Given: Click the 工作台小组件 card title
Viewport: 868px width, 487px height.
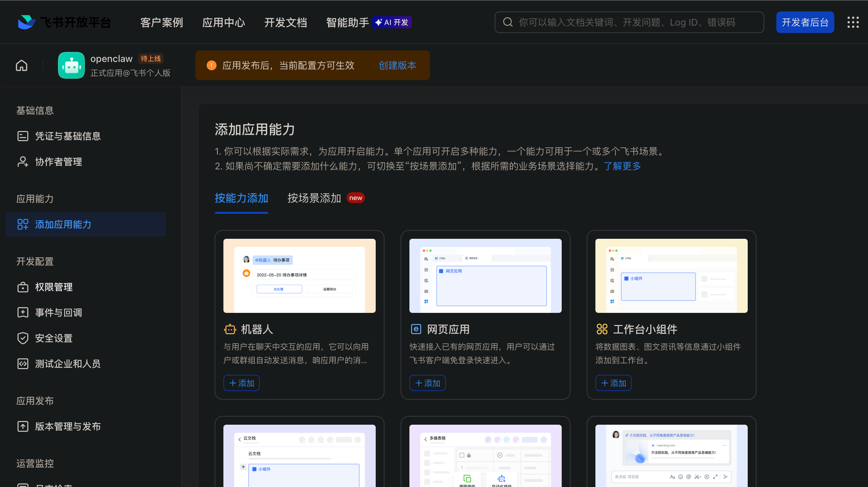Looking at the screenshot, I should [x=645, y=329].
